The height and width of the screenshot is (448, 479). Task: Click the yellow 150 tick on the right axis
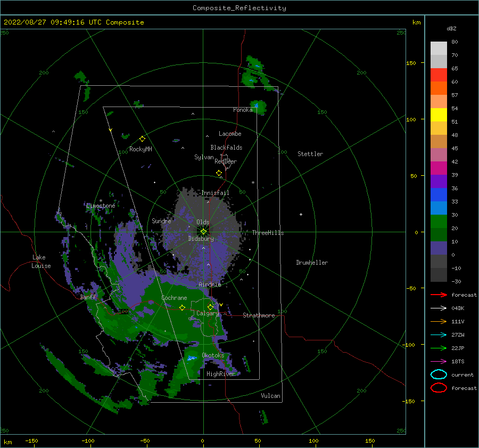(411, 63)
